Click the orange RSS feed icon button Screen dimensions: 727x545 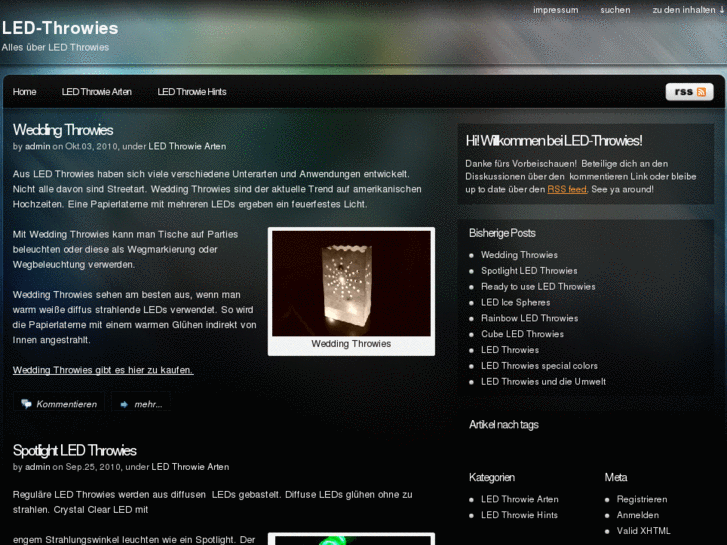[x=689, y=92]
